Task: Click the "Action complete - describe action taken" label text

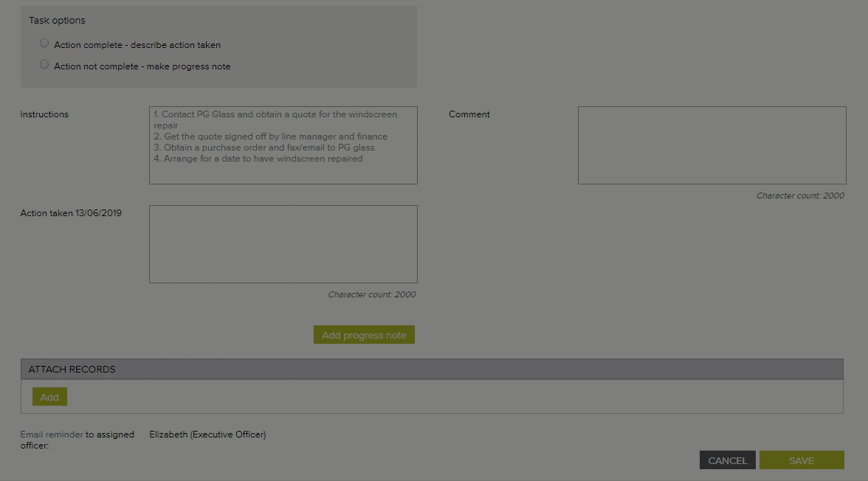Action: (x=137, y=45)
